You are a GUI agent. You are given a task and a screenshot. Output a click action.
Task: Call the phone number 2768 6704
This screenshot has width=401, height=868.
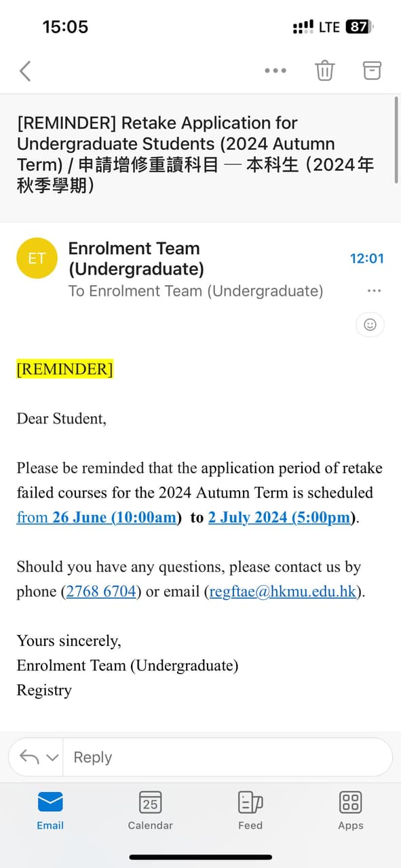click(100, 591)
